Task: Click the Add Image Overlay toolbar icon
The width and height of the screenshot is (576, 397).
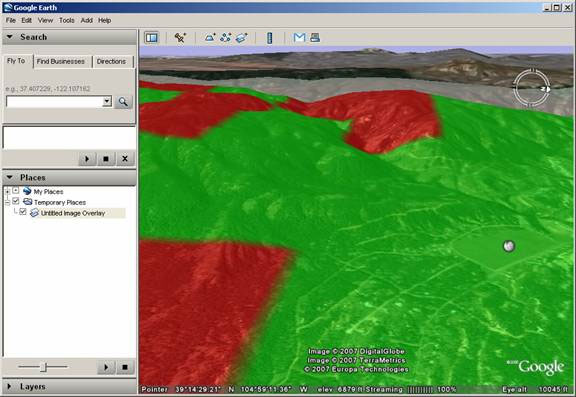Action: coord(241,37)
